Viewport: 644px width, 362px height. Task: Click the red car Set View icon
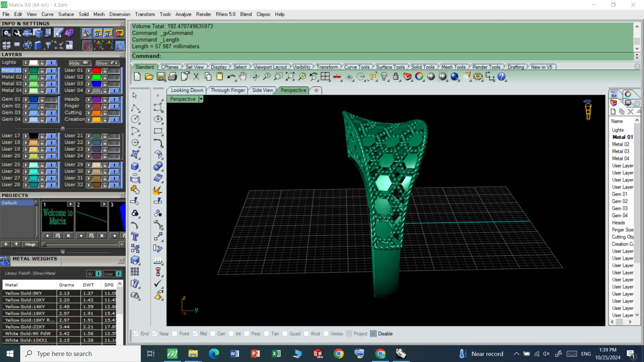337,76
